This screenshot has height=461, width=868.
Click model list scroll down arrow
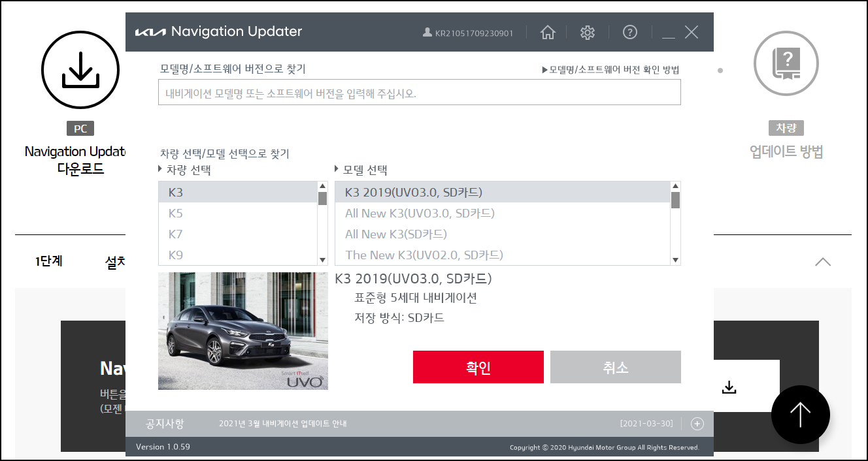(x=675, y=261)
